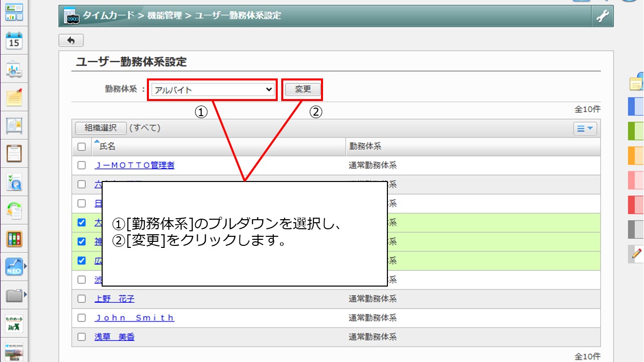Uncheck the topmost checked green row checkbox
The image size is (644, 362).
pyautogui.click(x=82, y=222)
